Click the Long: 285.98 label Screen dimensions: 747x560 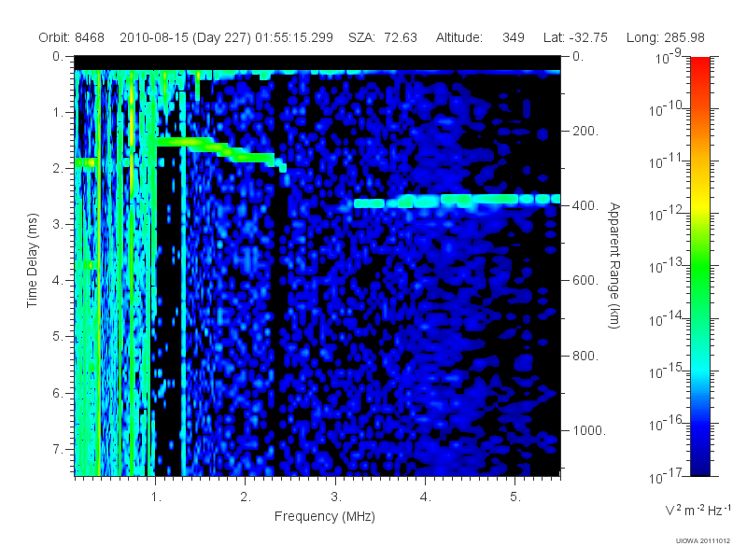(665, 37)
